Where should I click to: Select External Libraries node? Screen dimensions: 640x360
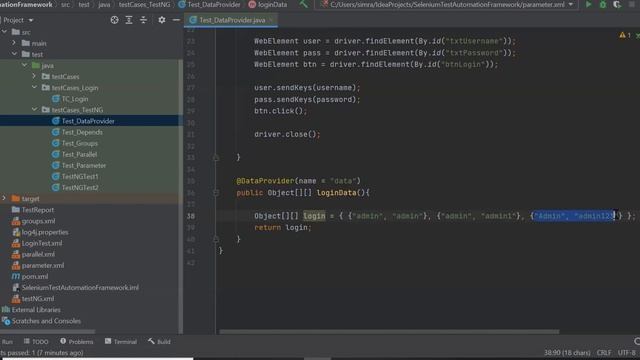tap(36, 310)
